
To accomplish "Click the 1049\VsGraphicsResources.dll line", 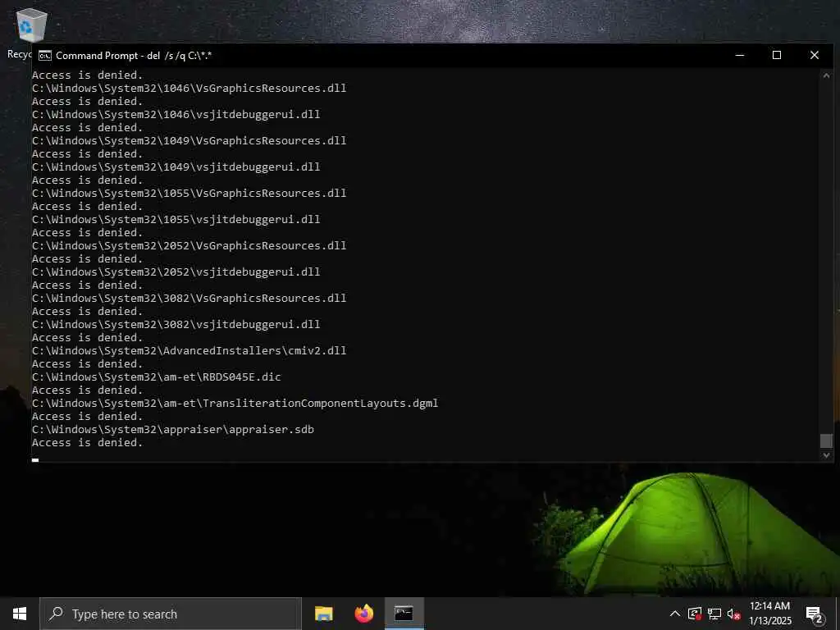I will (x=189, y=141).
